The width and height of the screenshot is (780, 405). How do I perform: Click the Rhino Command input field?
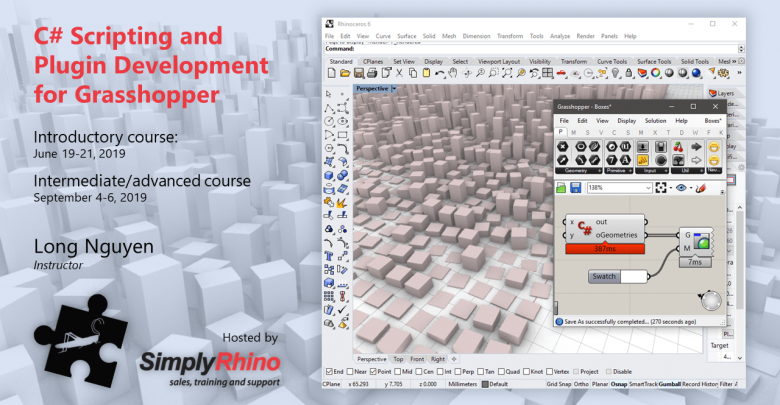tap(531, 49)
